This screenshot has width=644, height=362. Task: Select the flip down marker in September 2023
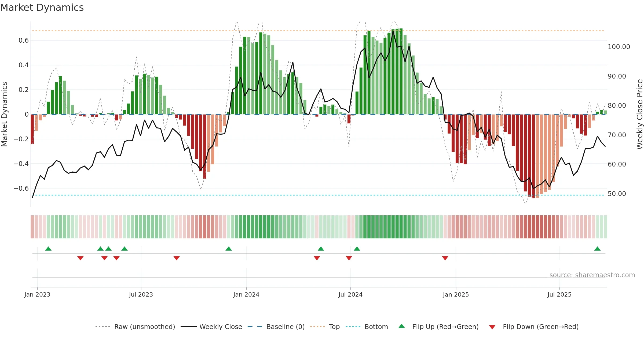(177, 258)
